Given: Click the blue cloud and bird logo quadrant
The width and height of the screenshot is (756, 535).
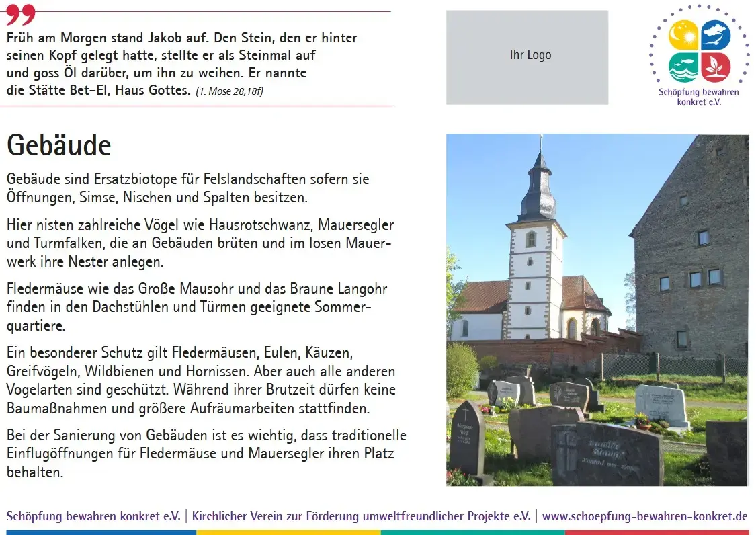Looking at the screenshot, I should [x=716, y=35].
